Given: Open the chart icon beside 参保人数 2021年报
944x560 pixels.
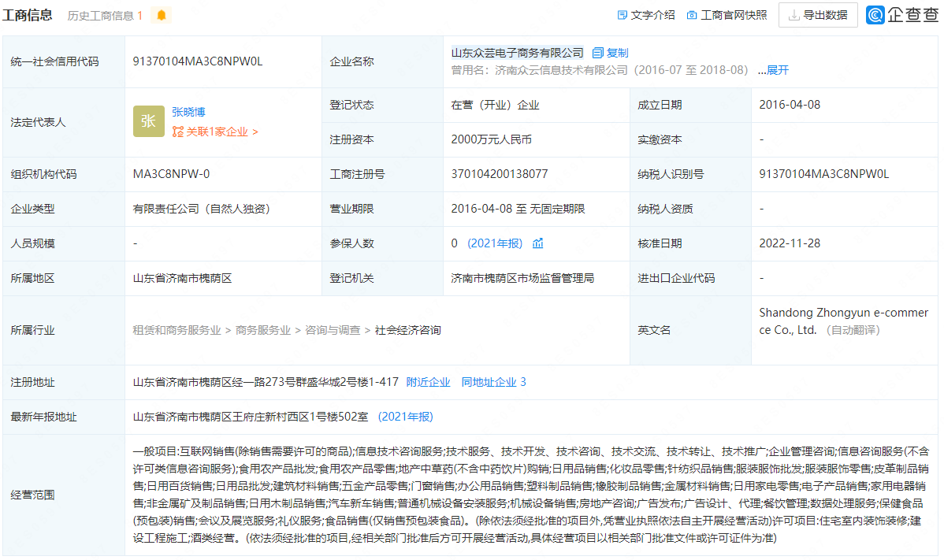Looking at the screenshot, I should click(538, 243).
